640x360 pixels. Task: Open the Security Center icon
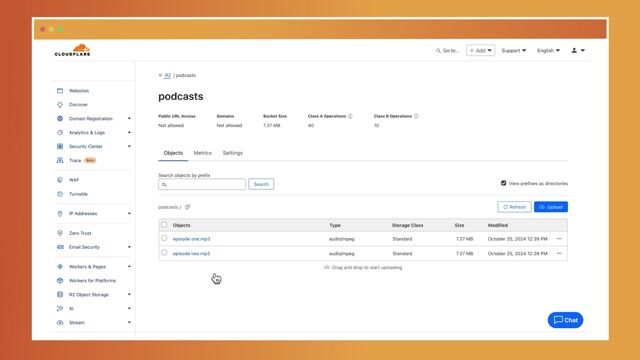[60, 146]
